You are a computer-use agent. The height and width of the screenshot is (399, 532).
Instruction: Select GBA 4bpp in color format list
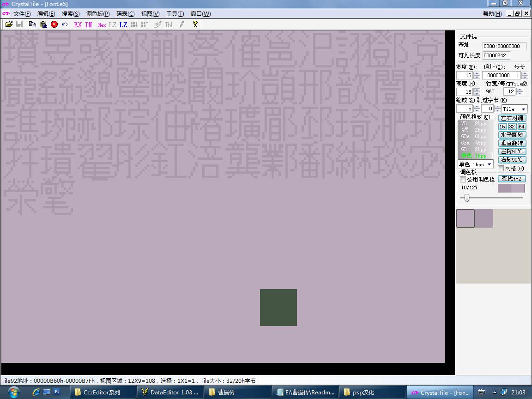(x=474, y=143)
